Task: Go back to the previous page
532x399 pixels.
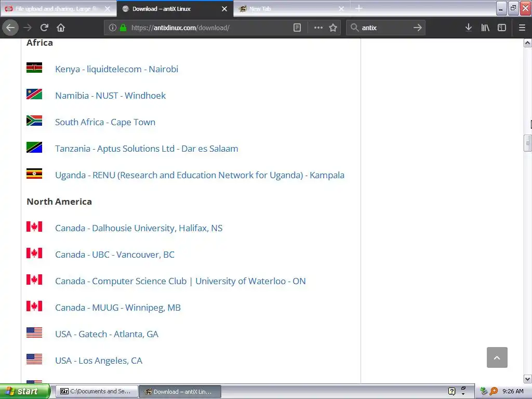Action: click(10, 28)
